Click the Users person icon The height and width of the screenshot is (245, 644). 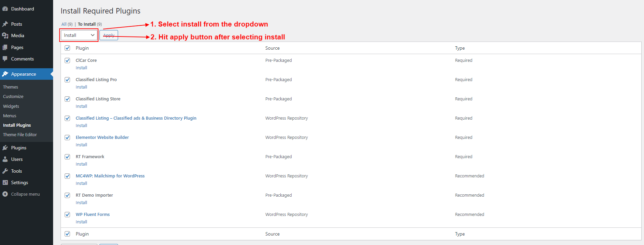coord(5,159)
